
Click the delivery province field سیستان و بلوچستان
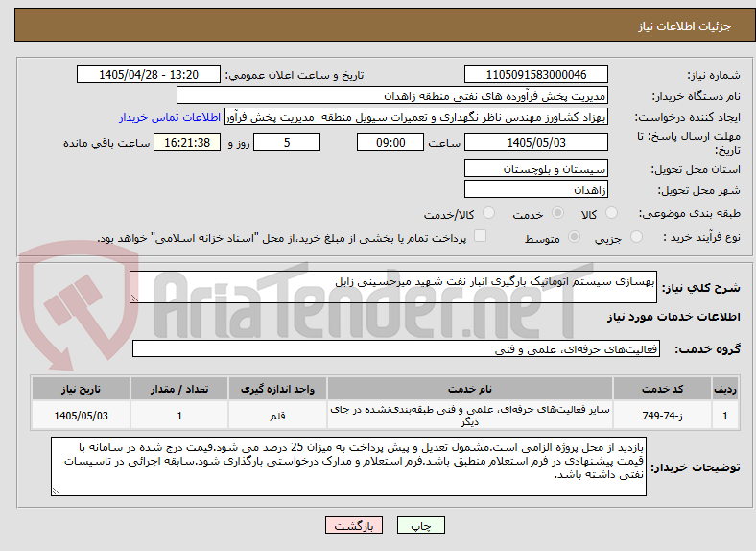click(536, 168)
